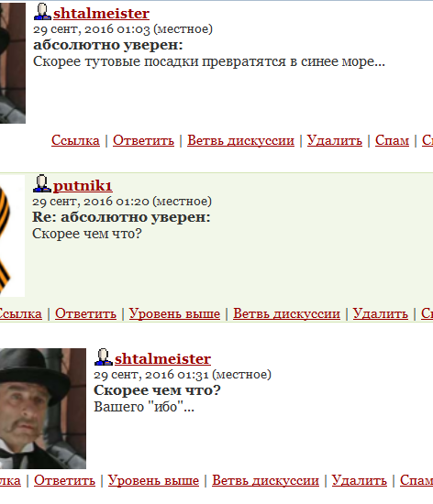Click user icon beside last shtalmeister comment
This screenshot has width=433, height=504.
104,357
